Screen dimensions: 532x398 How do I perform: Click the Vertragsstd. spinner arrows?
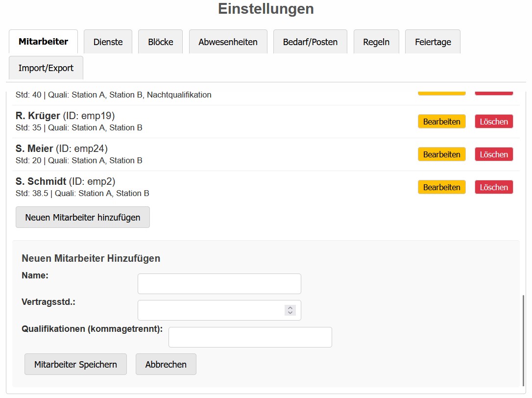(290, 310)
